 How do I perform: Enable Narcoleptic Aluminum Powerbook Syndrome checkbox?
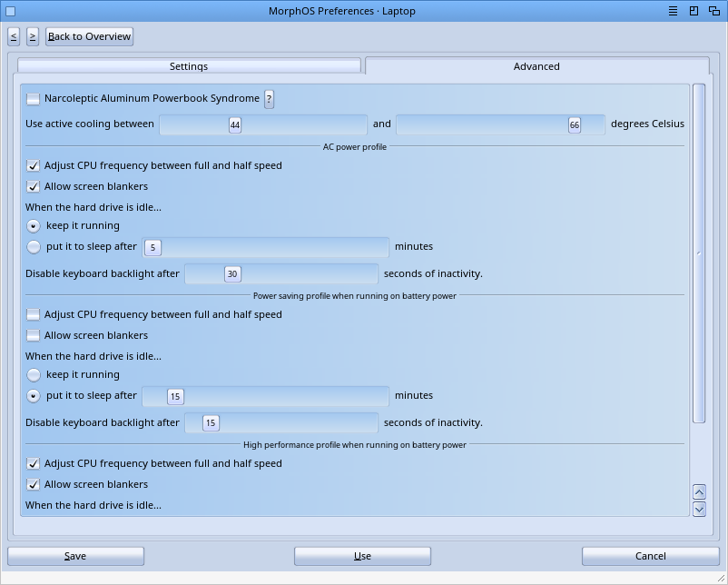(x=33, y=98)
